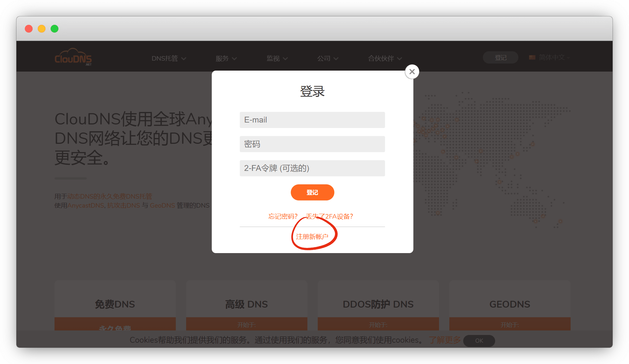Click the GeoDNS text link
This screenshot has width=629, height=364.
162,205
